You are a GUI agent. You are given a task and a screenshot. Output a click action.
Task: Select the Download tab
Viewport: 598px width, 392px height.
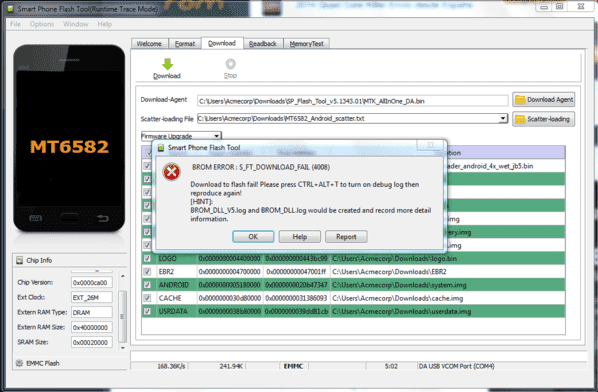pos(222,43)
